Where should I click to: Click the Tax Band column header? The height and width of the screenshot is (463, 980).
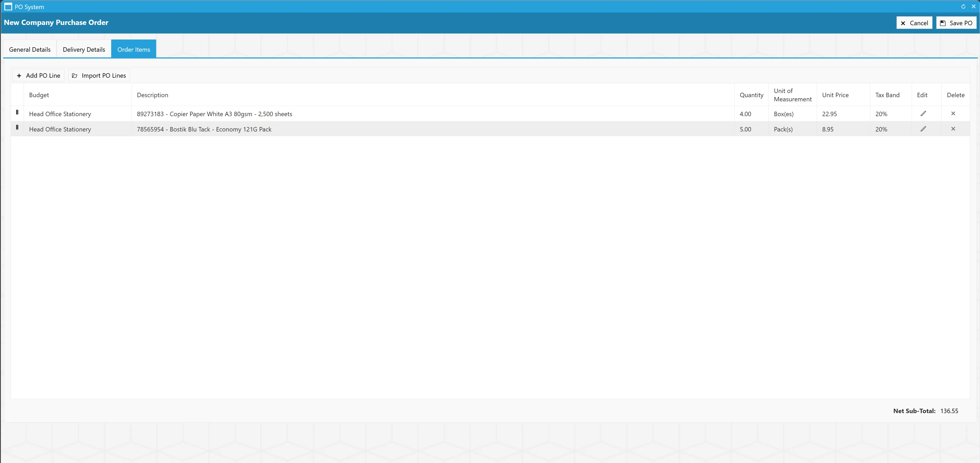(x=891, y=95)
